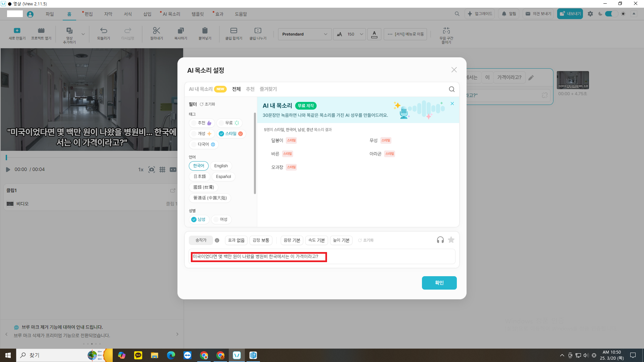Screen dimensions: 644x362
Task: Switch to the 즐겨찾기 tab
Action: tap(268, 89)
